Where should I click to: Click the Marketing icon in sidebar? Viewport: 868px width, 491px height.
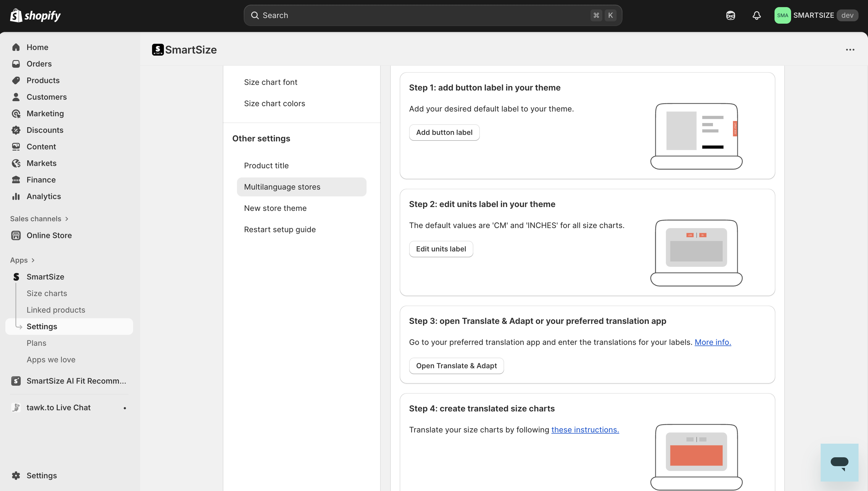click(x=16, y=114)
